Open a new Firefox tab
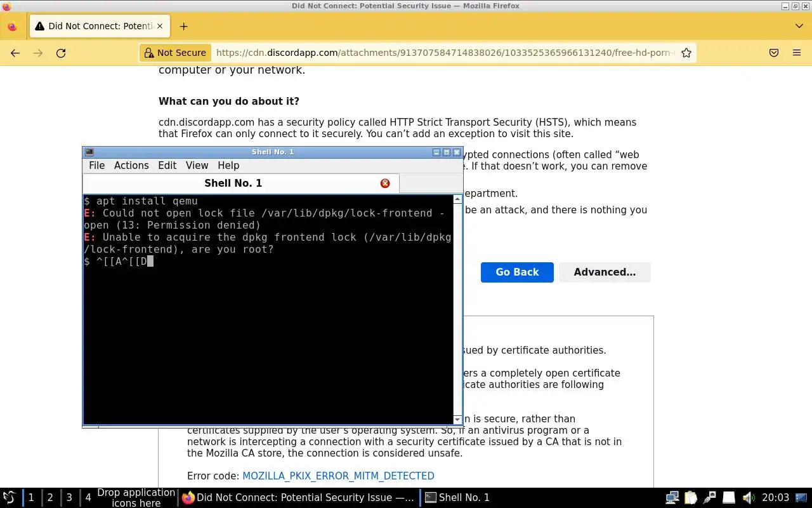 pos(183,26)
